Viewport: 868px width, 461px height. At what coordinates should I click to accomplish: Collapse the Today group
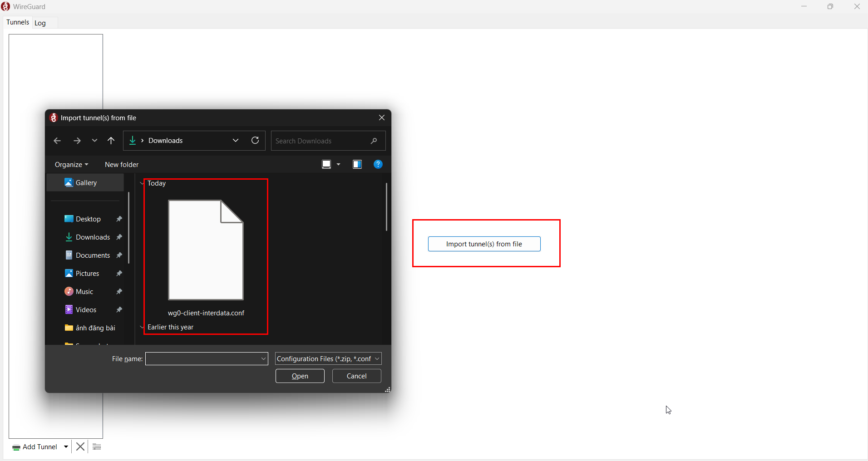[142, 183]
